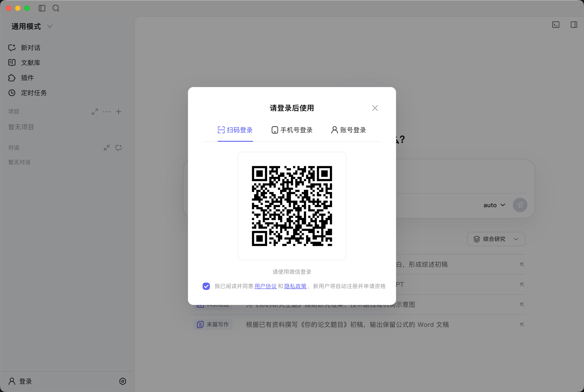584x392 pixels.
Task: Close the login dialog
Action: click(375, 108)
